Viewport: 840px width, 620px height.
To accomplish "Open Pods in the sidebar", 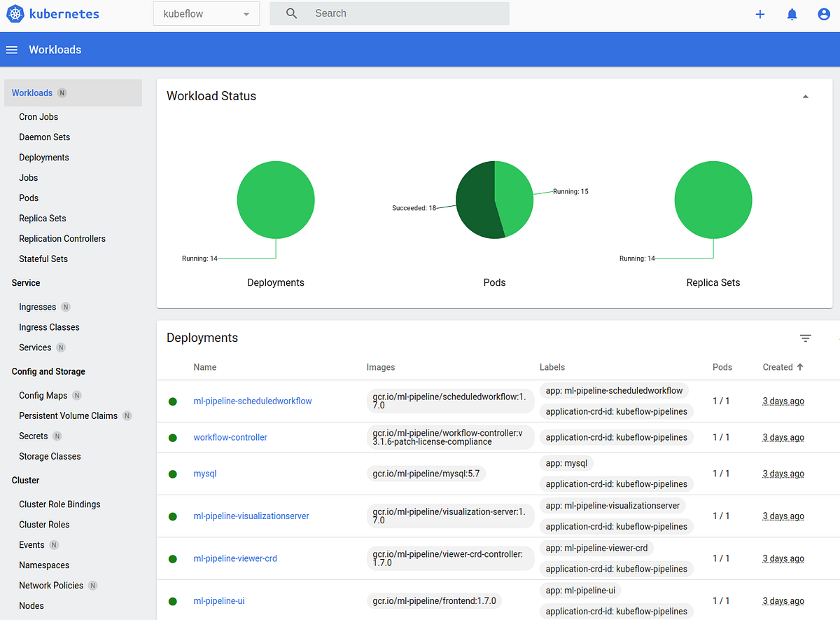I will (x=29, y=198).
